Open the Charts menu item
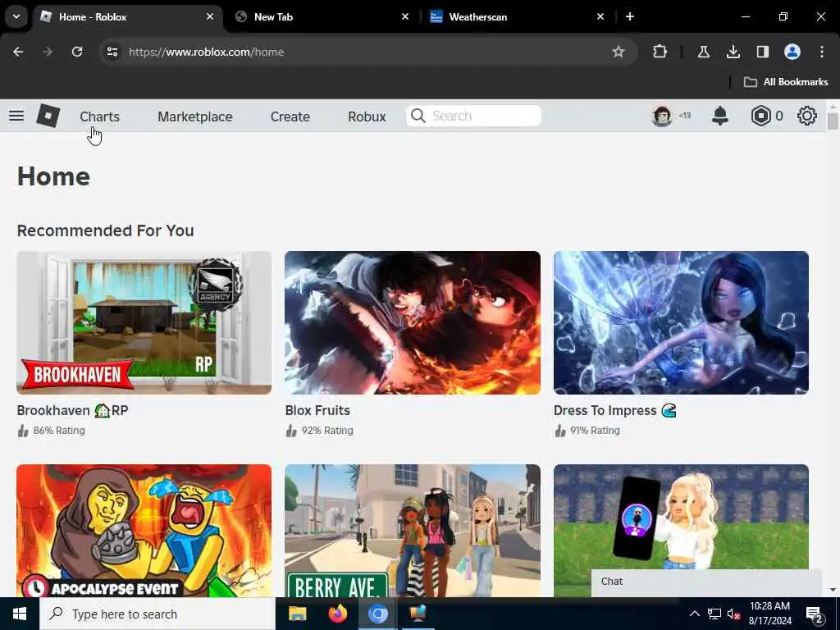Viewport: 840px width, 630px height. coord(99,116)
